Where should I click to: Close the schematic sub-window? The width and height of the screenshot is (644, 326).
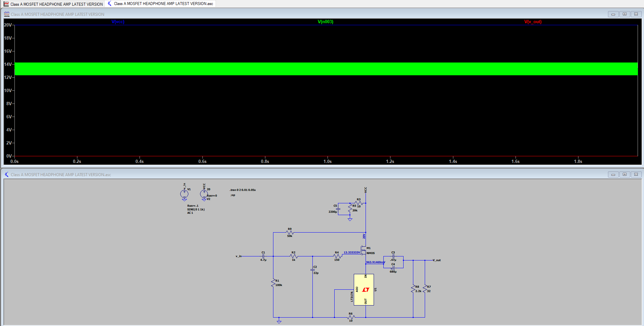[x=636, y=174]
